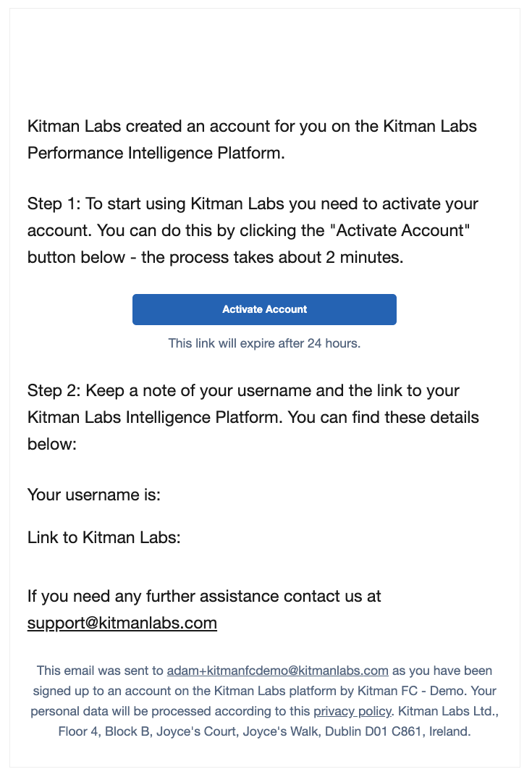Click the blue Activate Account button
532x777 pixels.
click(264, 309)
